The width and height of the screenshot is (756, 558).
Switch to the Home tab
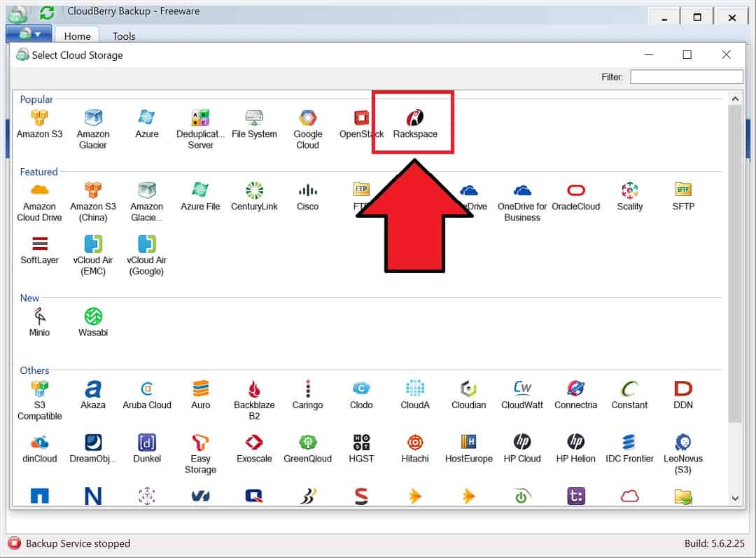coord(77,36)
